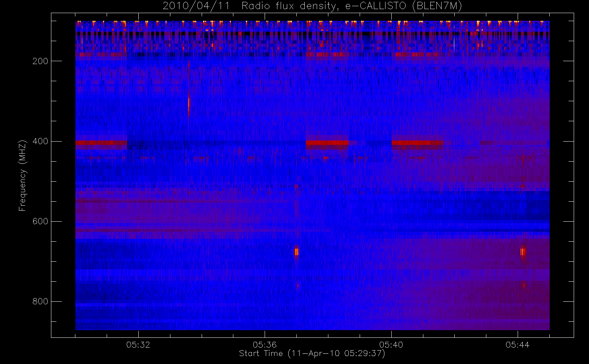Click the red 400 MHz band near 05:38

(x=327, y=143)
